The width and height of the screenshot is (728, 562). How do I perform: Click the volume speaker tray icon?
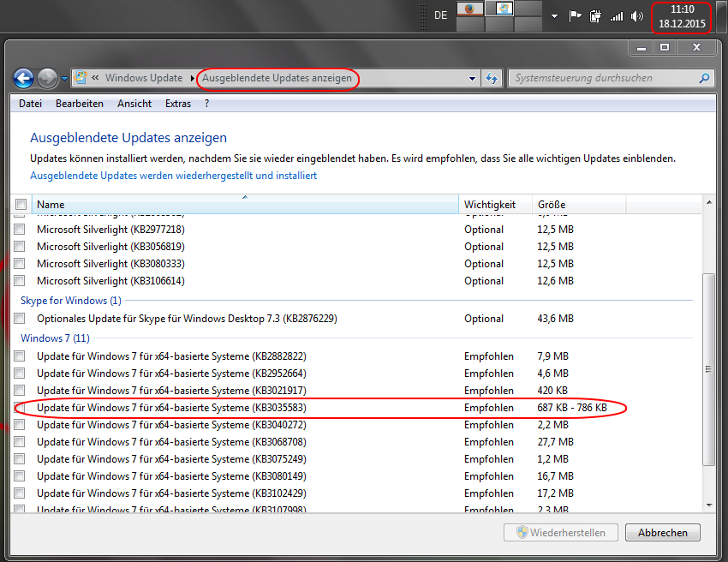tap(636, 15)
